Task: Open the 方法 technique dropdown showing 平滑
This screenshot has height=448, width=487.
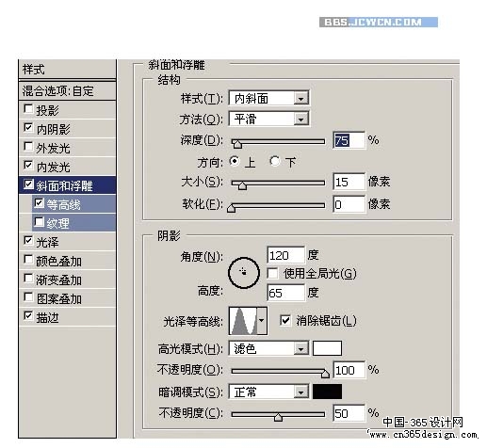Action: (269, 119)
